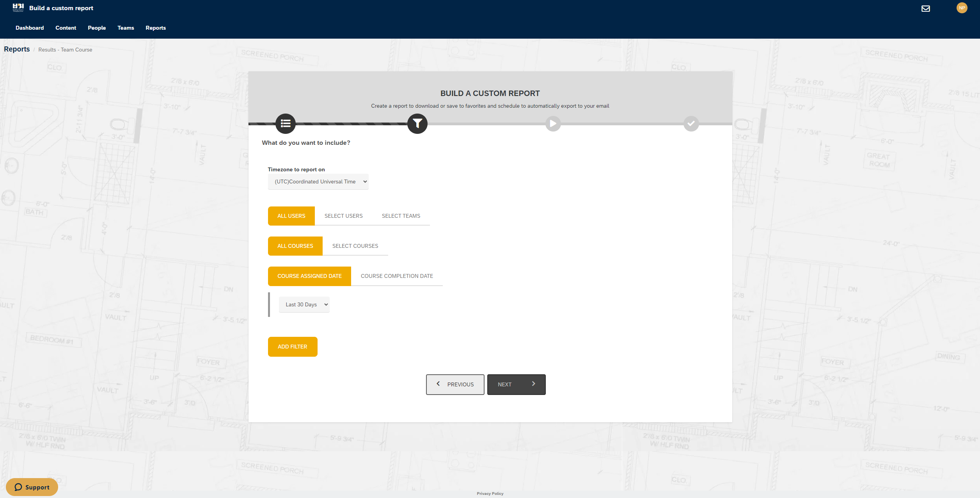Open the mail envelope icon in header
980x498 pixels.
(925, 9)
